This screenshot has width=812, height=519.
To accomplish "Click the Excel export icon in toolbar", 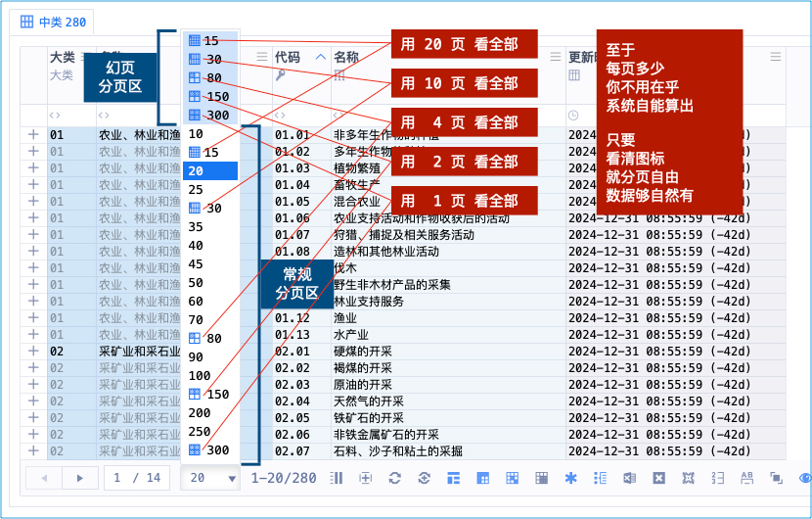I will coord(629,478).
